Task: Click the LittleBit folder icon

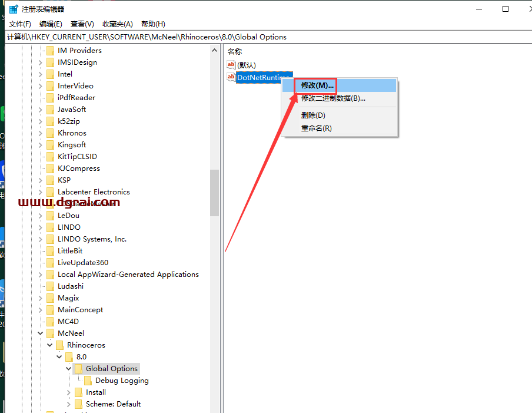Action: (50, 250)
